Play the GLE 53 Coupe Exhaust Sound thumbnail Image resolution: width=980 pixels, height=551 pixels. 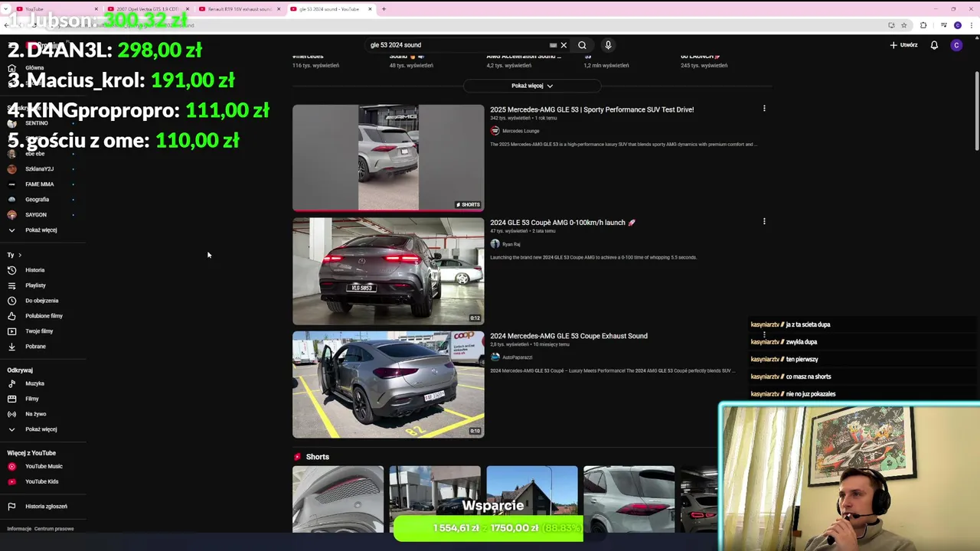(x=388, y=384)
